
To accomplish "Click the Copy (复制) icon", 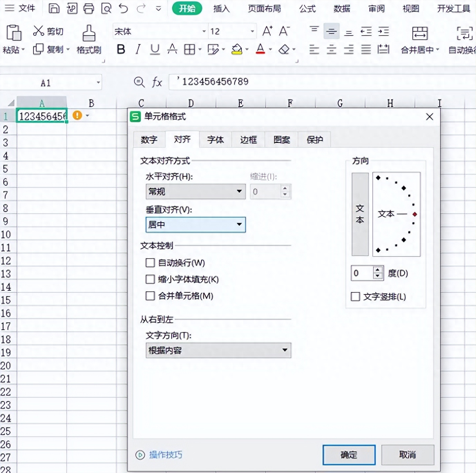I will [38, 49].
